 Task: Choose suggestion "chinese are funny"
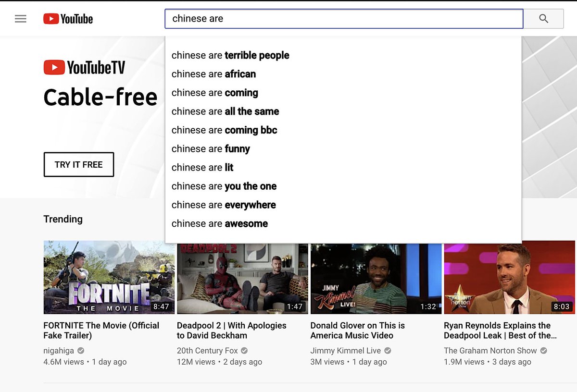click(x=343, y=149)
